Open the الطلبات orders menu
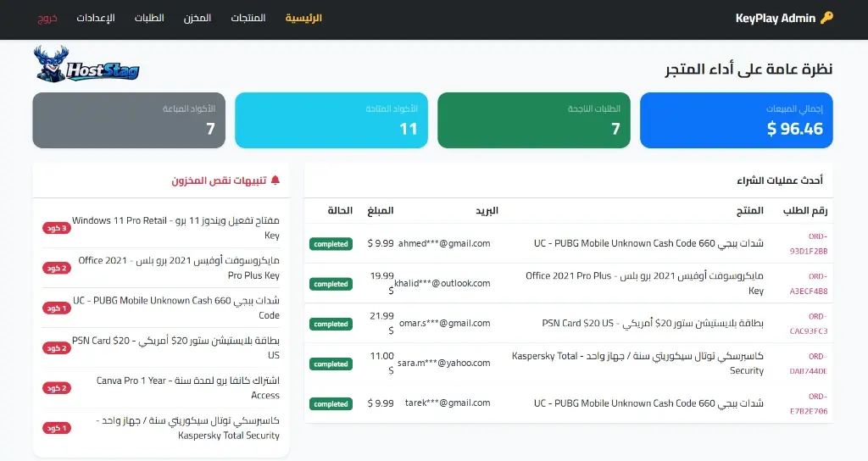 tap(149, 18)
